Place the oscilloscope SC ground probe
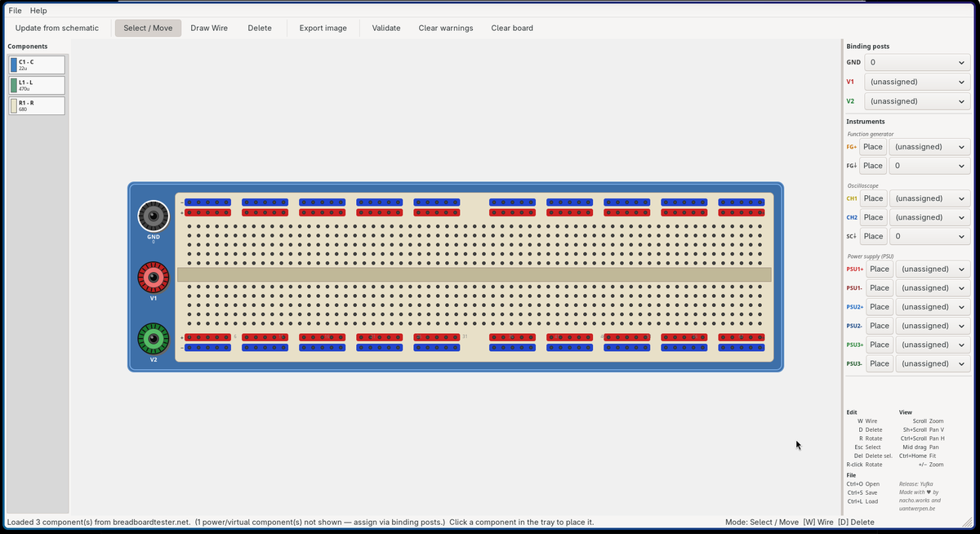Screen dimensions: 980x534 coord(873,236)
